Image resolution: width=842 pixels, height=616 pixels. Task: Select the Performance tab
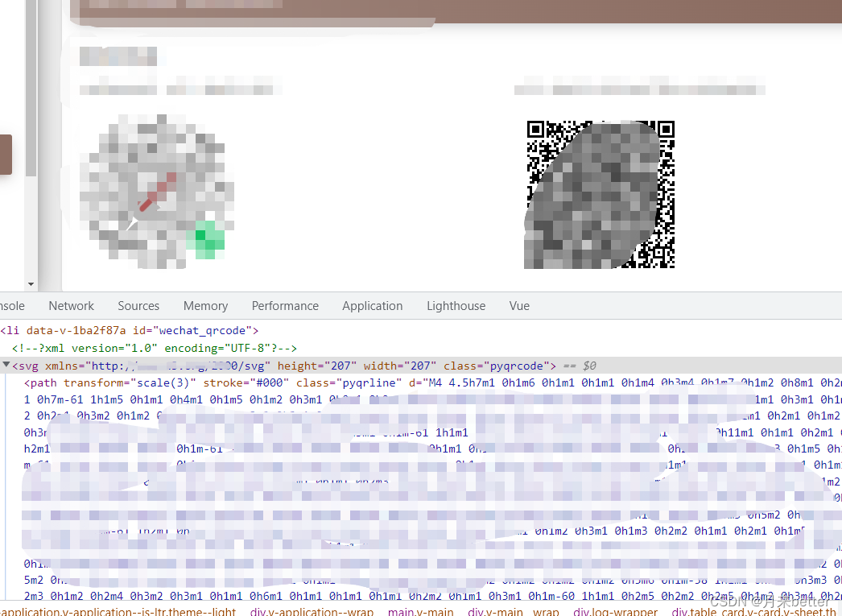click(285, 305)
